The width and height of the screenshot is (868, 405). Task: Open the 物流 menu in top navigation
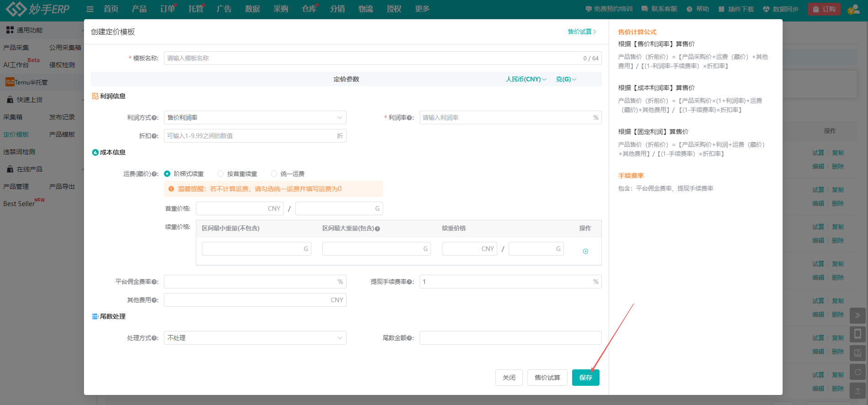click(366, 9)
